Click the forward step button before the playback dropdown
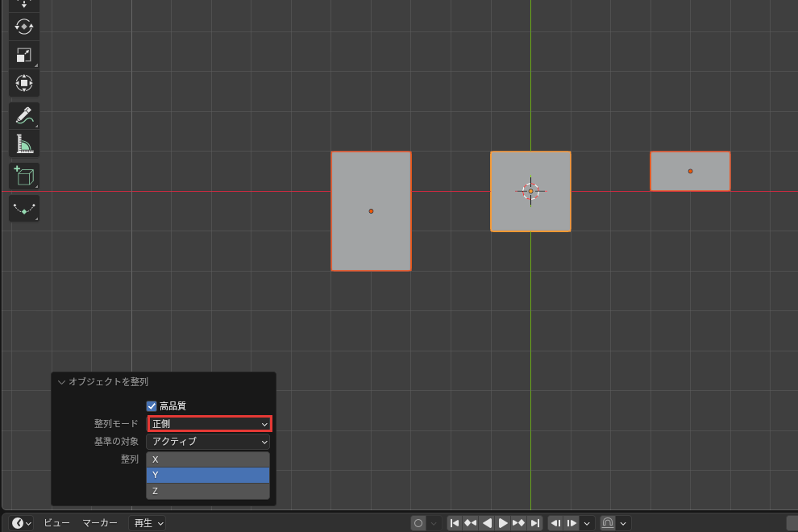Viewport: 798px width, 532px height. tap(571, 523)
